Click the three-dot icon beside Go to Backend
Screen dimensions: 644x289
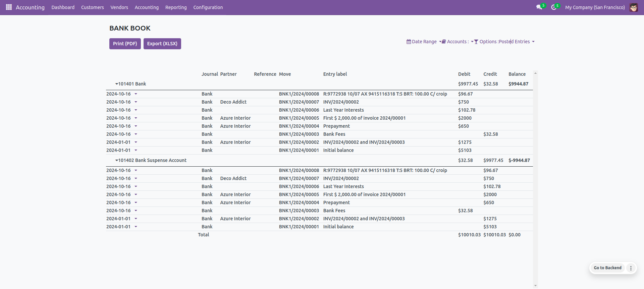pos(631,268)
